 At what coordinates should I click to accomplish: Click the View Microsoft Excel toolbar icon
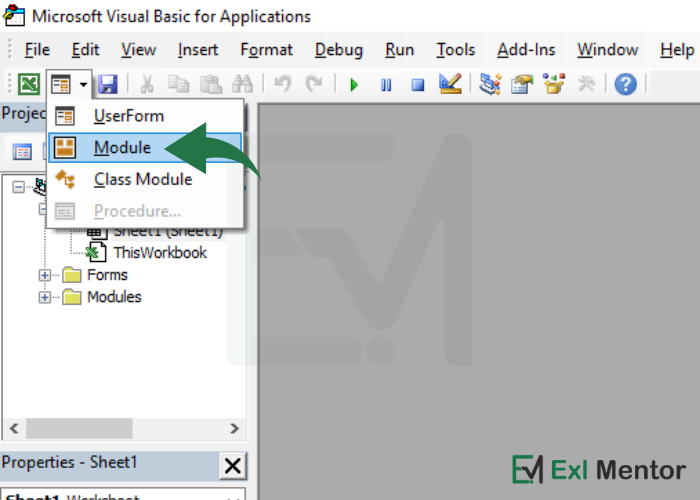pos(29,84)
